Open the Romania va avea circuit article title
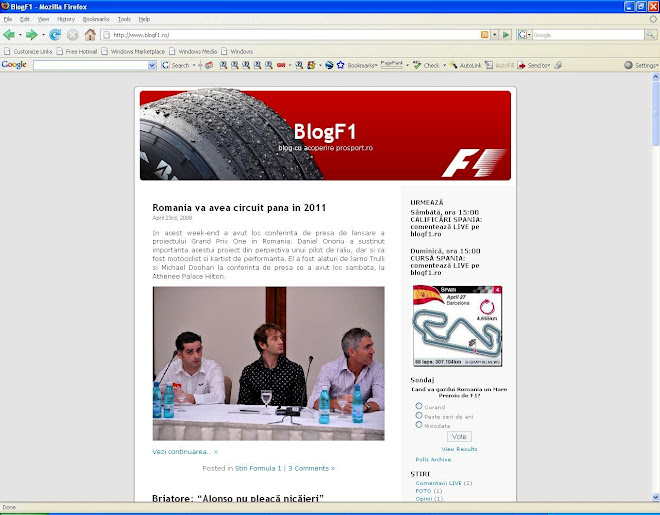Viewport: 660px width, 515px height. tap(239, 207)
